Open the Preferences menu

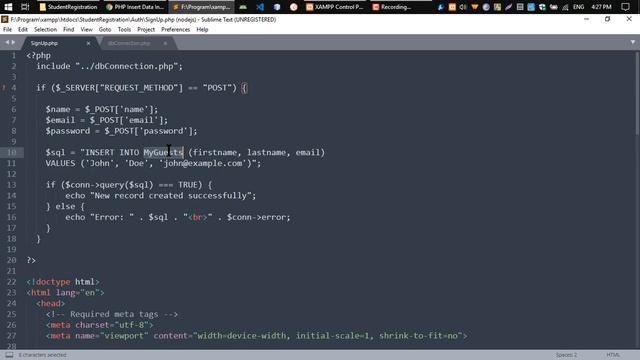click(176, 29)
